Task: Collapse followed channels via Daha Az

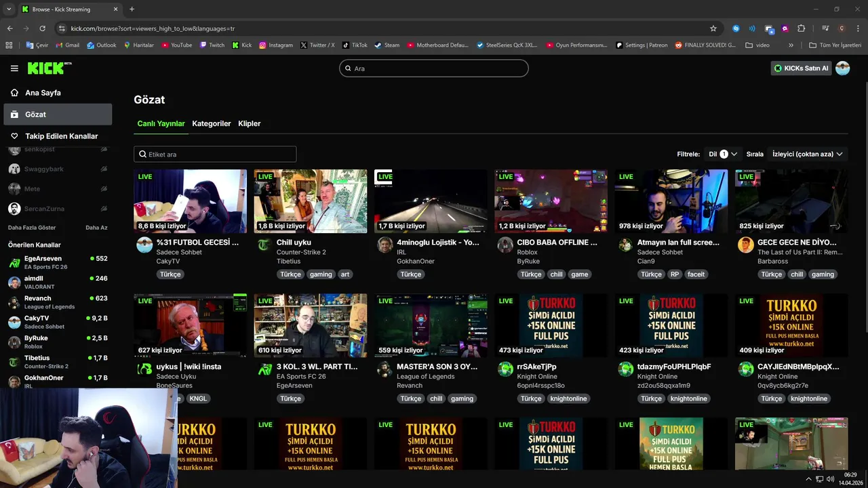Action: click(x=96, y=228)
